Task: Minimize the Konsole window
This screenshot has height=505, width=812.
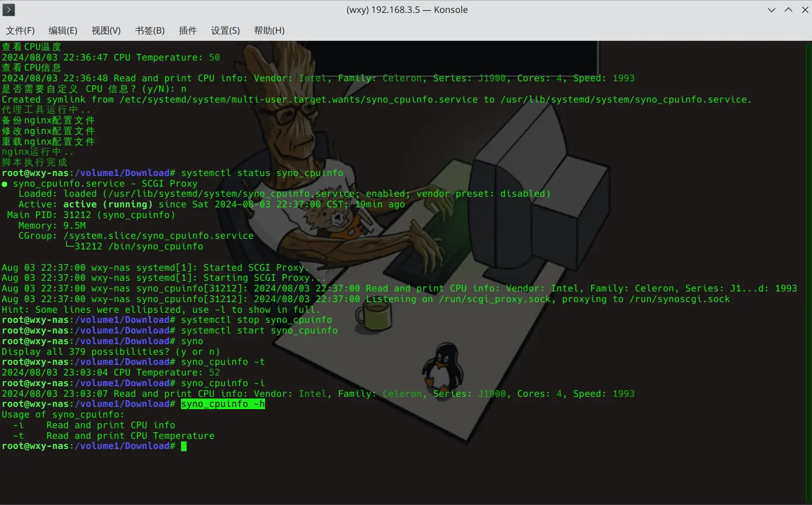Action: (x=772, y=10)
